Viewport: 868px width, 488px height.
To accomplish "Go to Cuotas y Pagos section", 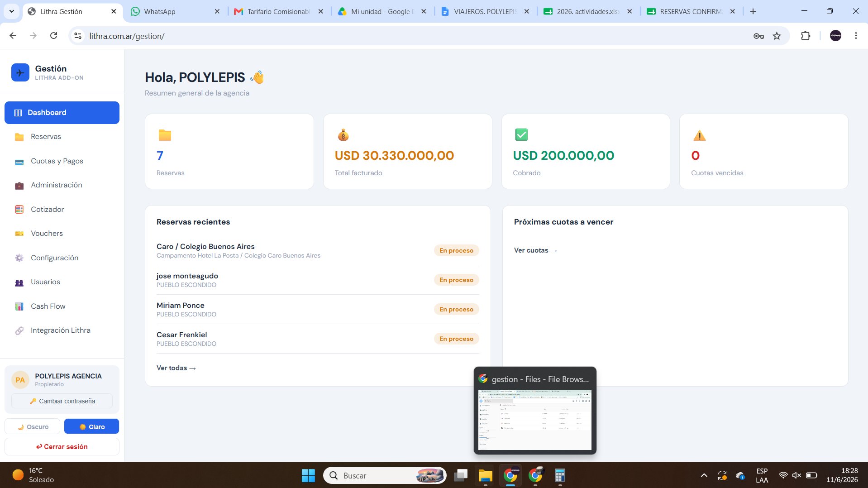I will click(62, 161).
